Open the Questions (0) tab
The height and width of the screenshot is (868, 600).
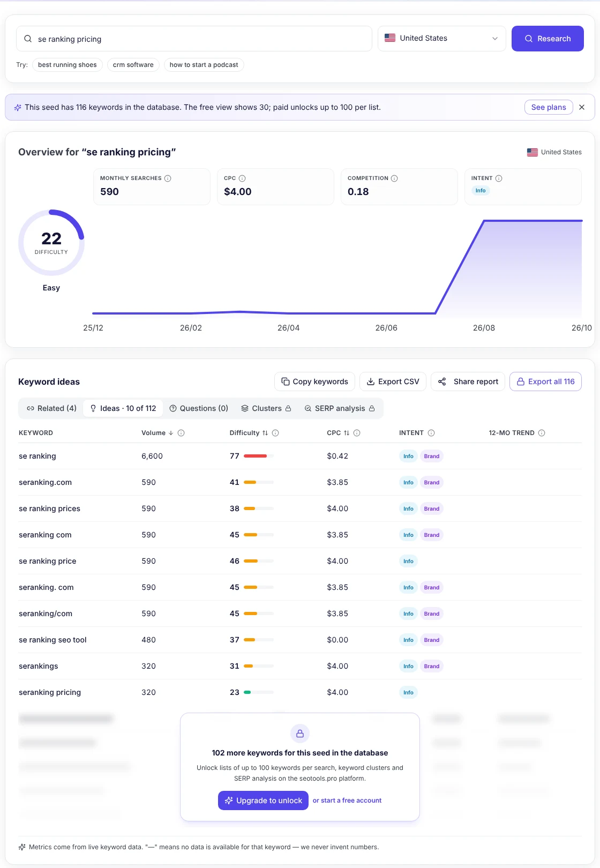click(199, 408)
